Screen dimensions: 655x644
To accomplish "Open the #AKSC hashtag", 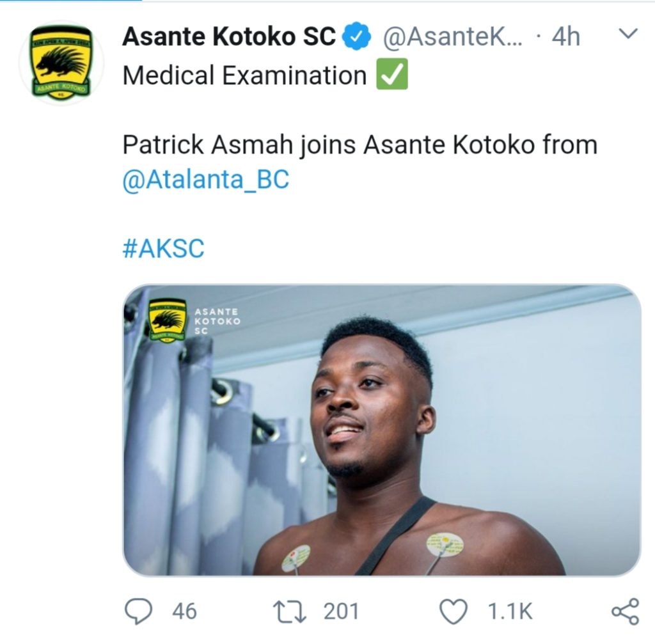I will tap(163, 248).
